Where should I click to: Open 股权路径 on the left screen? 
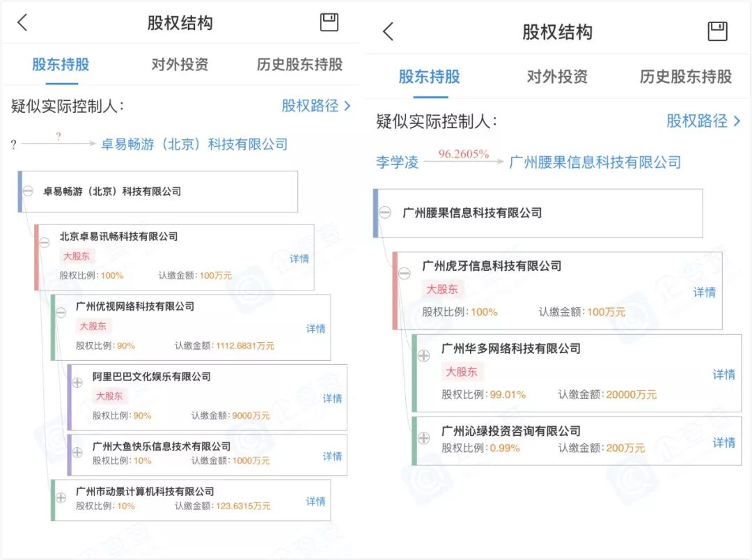(312, 106)
